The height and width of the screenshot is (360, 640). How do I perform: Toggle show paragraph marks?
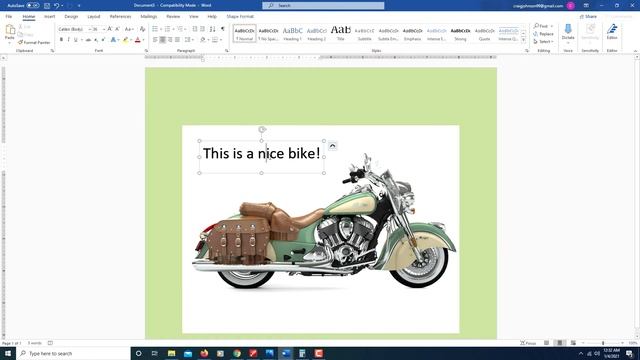pos(223,29)
